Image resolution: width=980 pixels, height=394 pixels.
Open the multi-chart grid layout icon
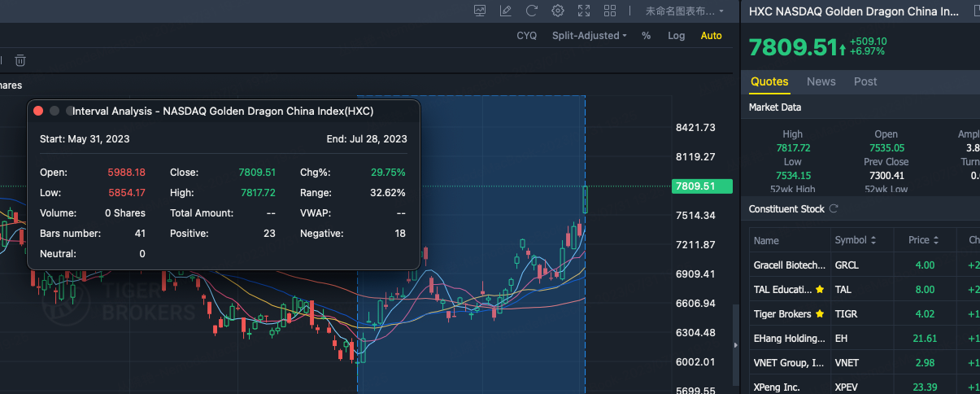[610, 11]
